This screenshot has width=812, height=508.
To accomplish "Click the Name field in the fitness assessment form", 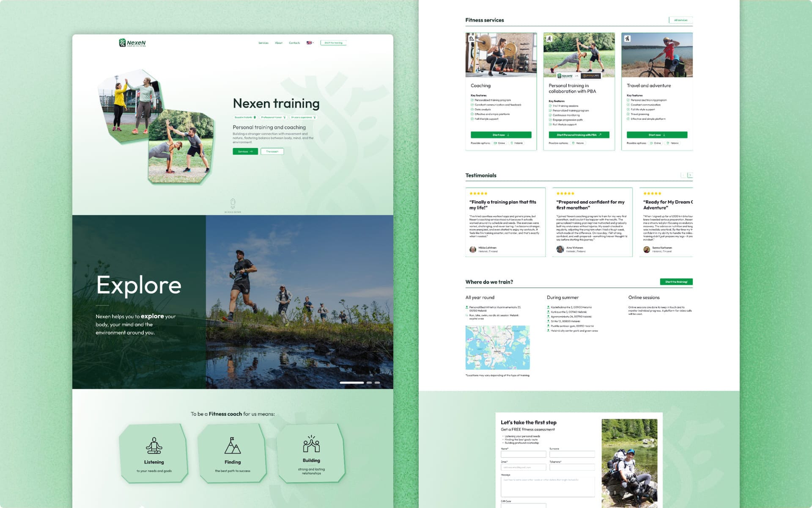I will [523, 454].
